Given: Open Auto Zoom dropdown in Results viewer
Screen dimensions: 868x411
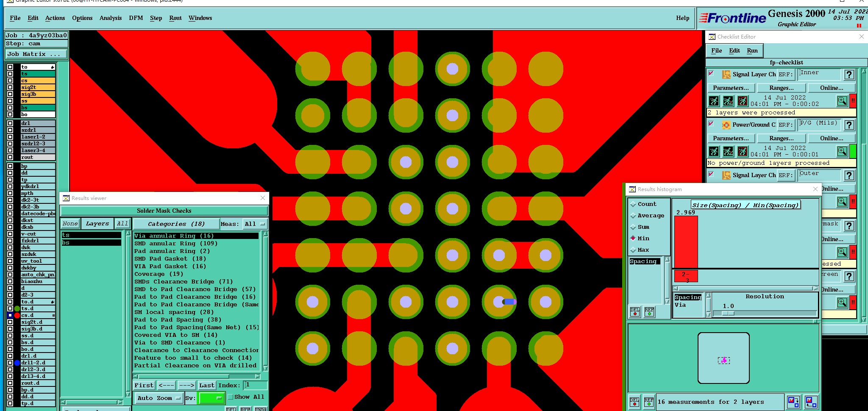Looking at the screenshot, I should pyautogui.click(x=159, y=398).
